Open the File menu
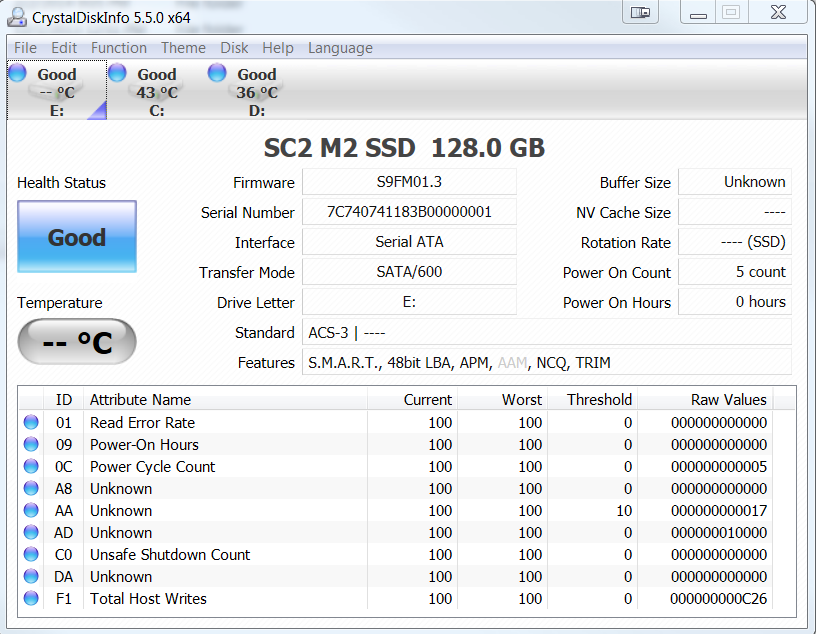816x634 pixels. pyautogui.click(x=25, y=48)
